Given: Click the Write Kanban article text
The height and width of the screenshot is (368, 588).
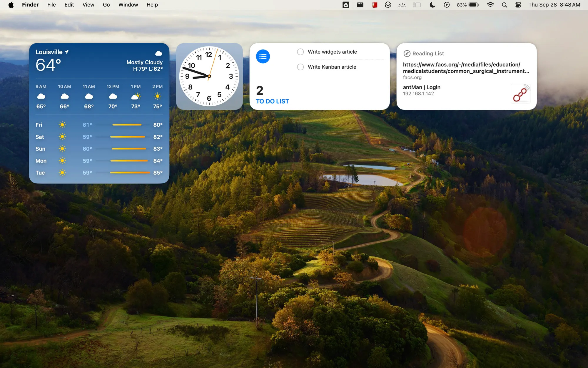Looking at the screenshot, I should pos(332,67).
